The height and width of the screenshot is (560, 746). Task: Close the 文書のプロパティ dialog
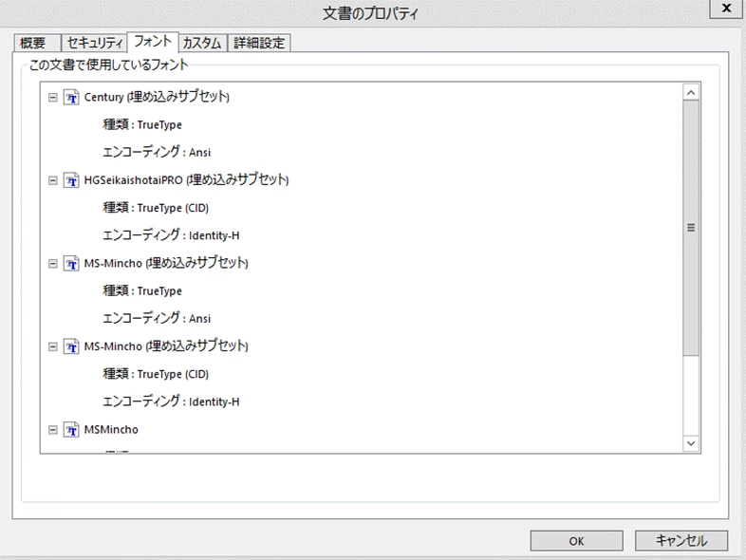(726, 9)
